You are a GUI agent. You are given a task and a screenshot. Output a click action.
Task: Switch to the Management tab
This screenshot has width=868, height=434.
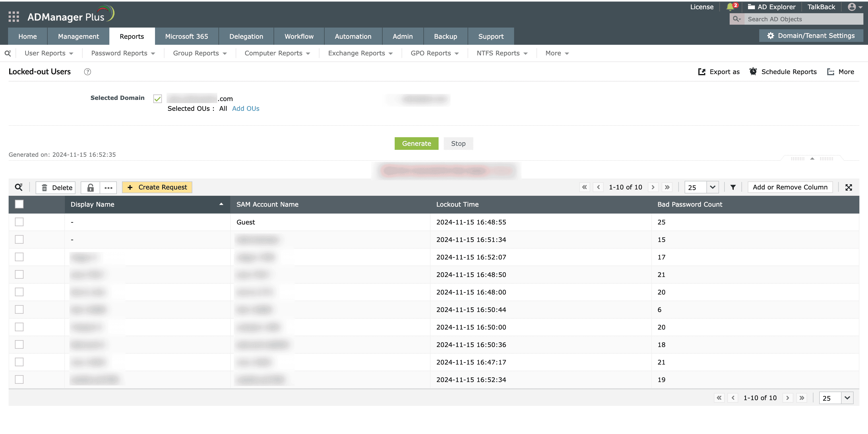(78, 36)
